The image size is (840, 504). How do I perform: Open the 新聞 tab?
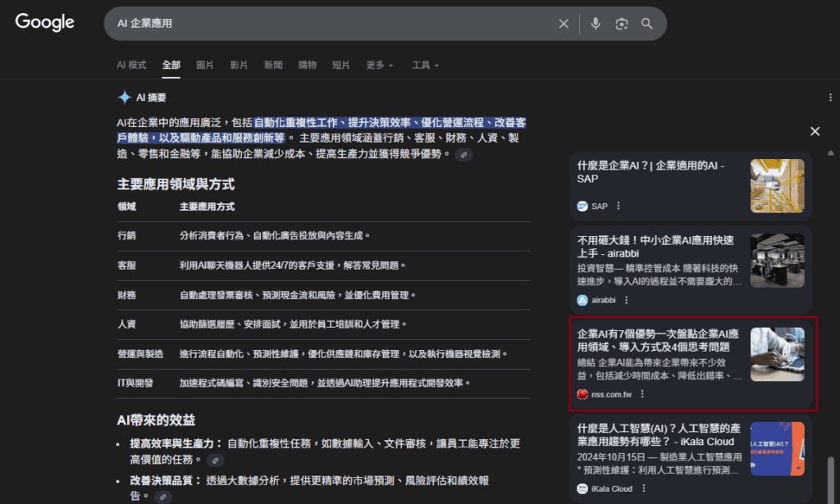coord(272,65)
